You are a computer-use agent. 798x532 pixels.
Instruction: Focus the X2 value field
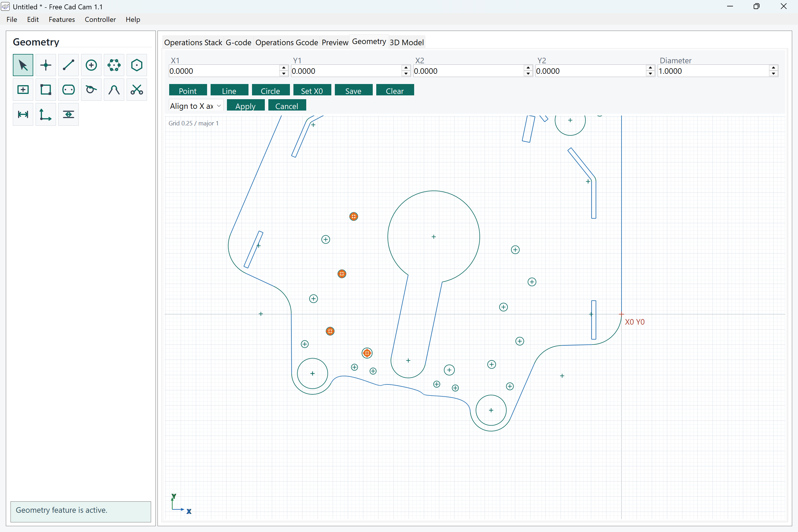[468, 71]
